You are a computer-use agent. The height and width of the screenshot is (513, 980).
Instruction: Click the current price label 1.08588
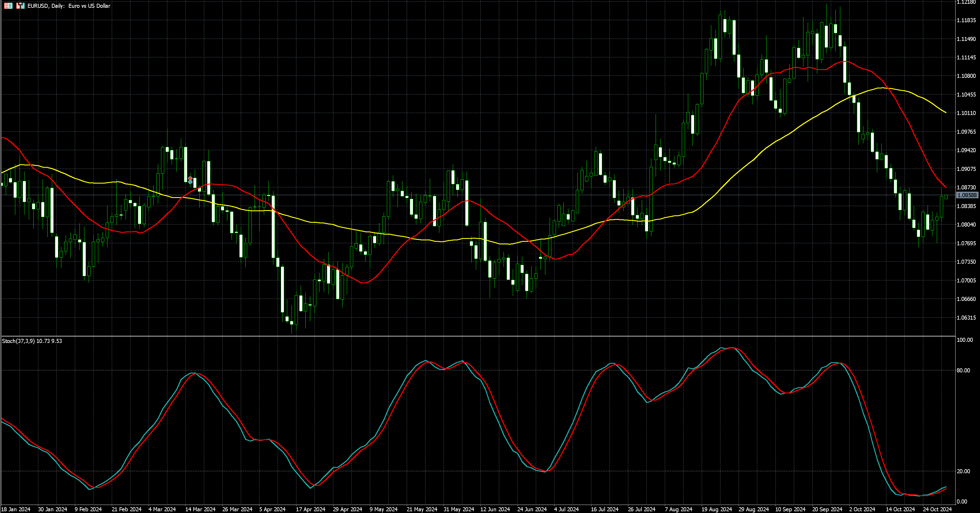[967, 195]
